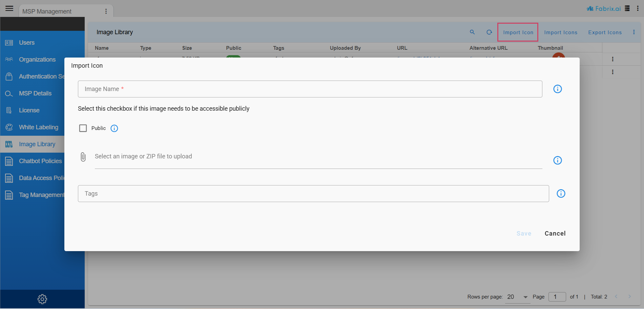Open settings gear at sidebar bottom

click(x=42, y=299)
